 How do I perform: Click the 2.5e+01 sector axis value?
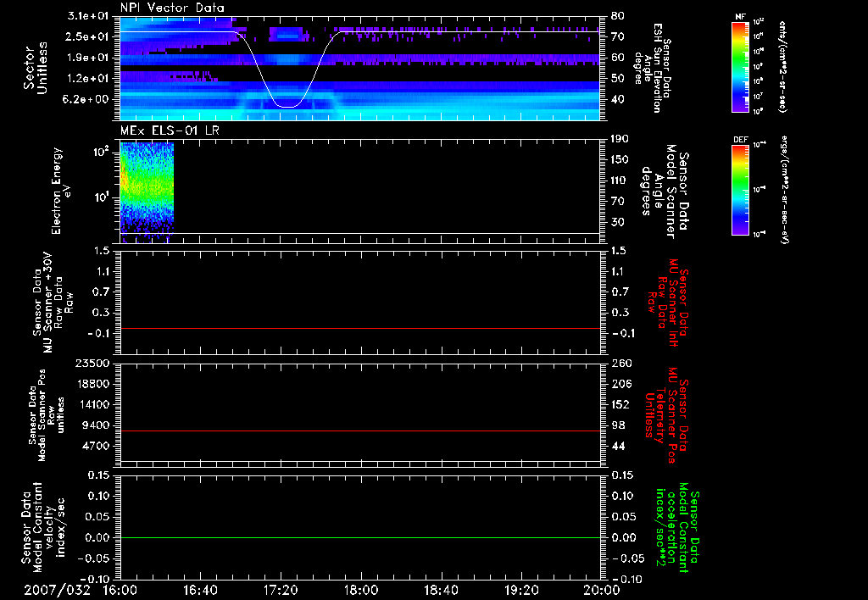[x=88, y=36]
